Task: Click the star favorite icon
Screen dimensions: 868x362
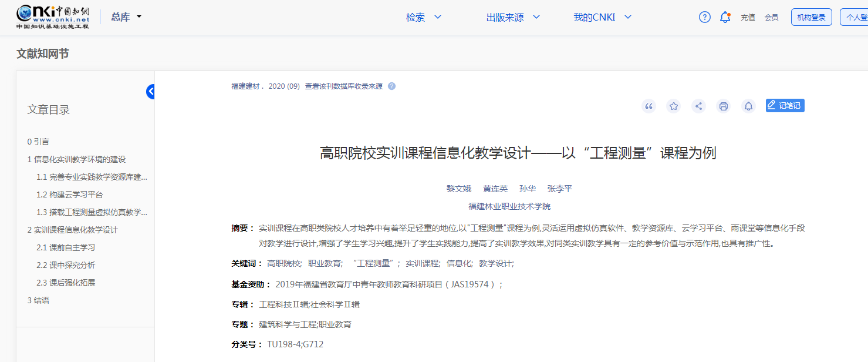Action: click(x=674, y=106)
